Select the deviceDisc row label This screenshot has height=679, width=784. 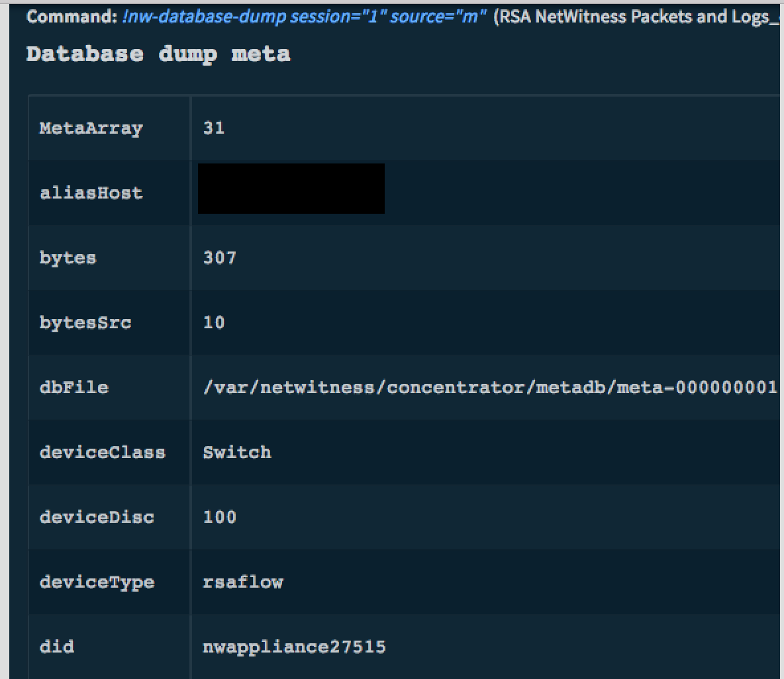pos(97,517)
